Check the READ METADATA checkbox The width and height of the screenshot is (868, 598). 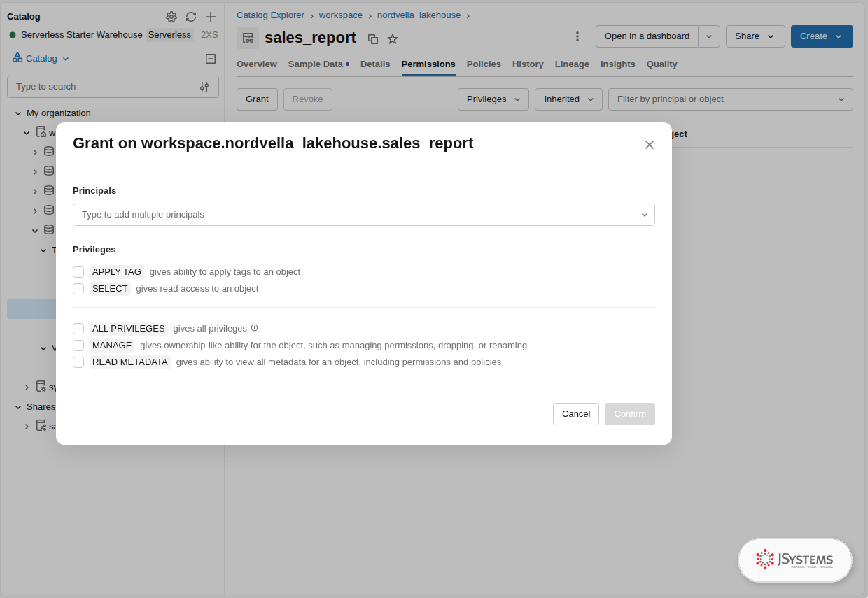(x=78, y=362)
